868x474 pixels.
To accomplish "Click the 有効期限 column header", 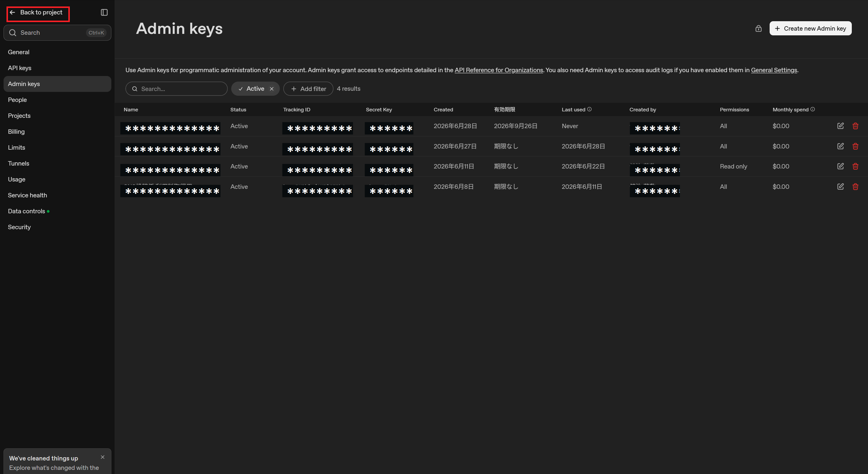I will (x=505, y=110).
